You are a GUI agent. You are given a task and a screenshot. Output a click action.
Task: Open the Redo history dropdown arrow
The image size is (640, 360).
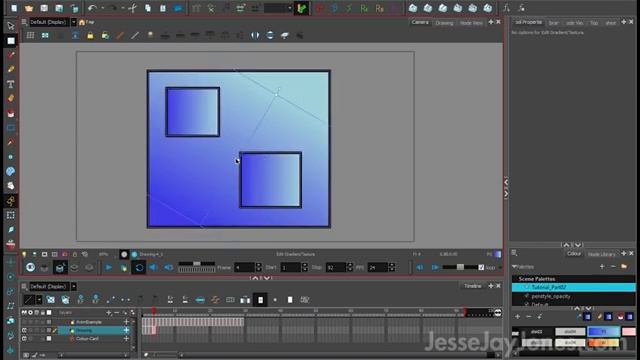point(122,8)
